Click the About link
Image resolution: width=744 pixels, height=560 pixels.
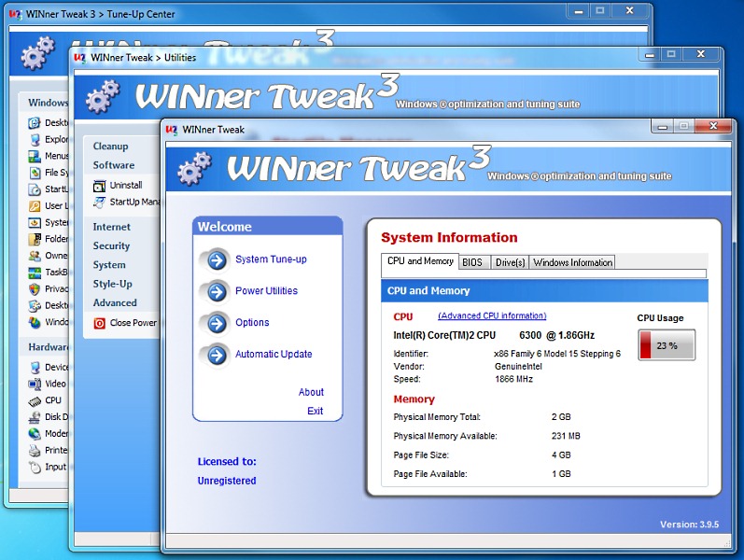tap(311, 392)
